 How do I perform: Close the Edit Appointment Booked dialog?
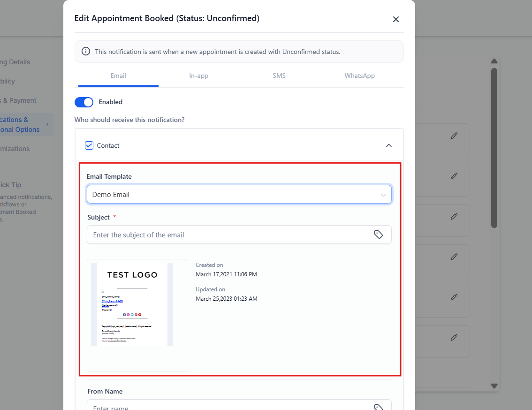pyautogui.click(x=395, y=19)
